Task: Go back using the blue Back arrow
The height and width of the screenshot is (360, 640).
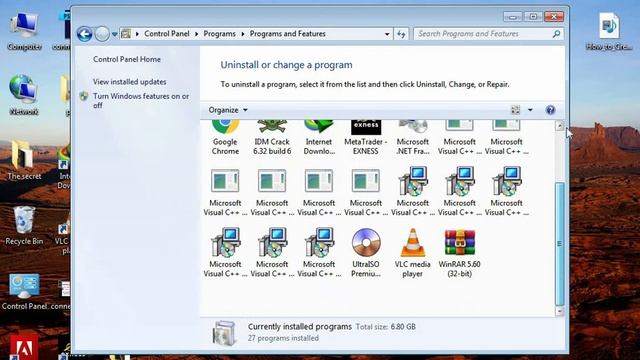Action: point(84,34)
